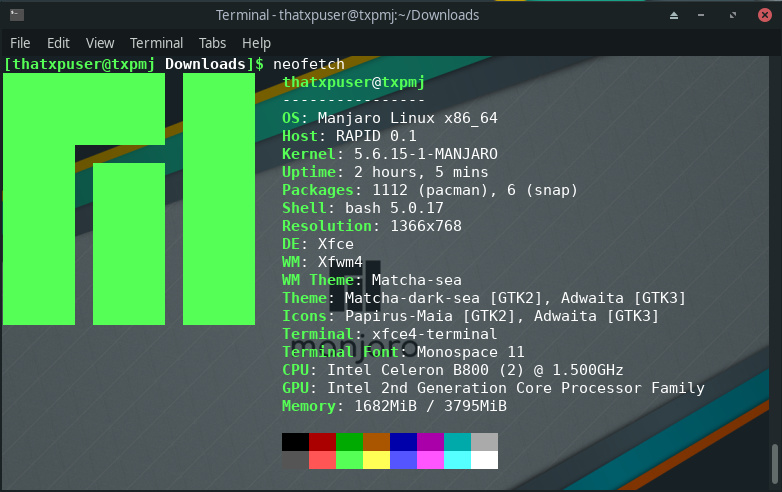This screenshot has height=492, width=782.
Task: Click the '2 hours, 5 mins' uptime
Action: coord(421,172)
